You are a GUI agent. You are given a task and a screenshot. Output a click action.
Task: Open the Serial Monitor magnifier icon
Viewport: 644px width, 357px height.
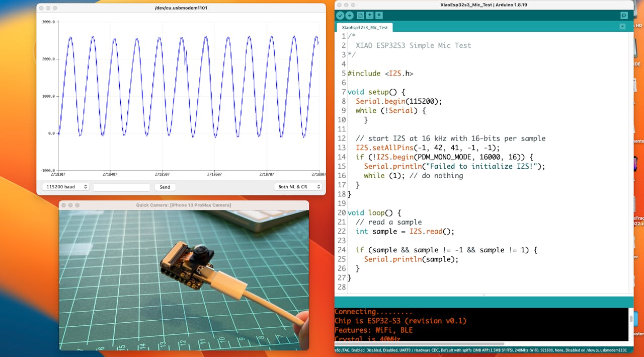point(624,16)
